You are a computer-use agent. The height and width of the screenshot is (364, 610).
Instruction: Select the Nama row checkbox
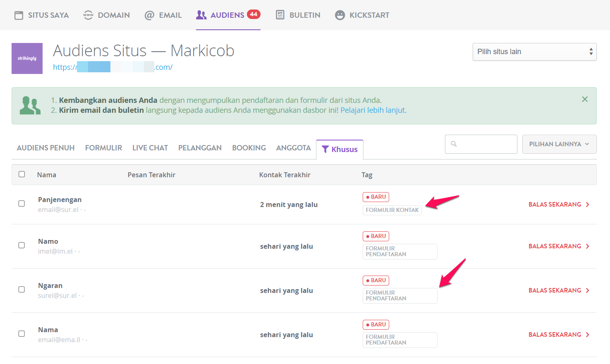pos(22,334)
